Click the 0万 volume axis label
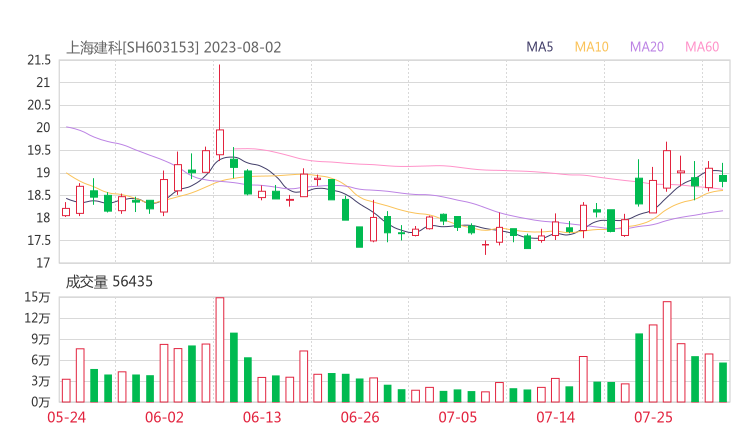 [x=41, y=402]
